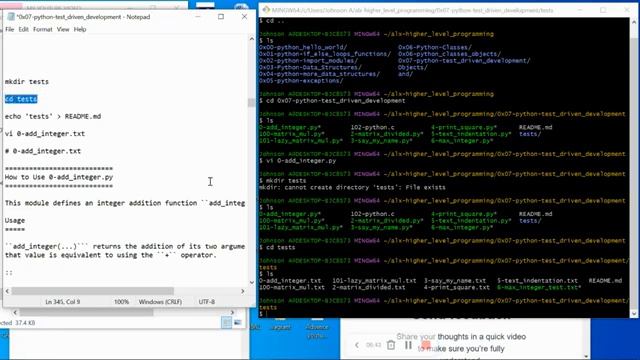Screen dimensions: 640x360
Task: Click the terminal scrollbar down arrow
Action: 633,313
